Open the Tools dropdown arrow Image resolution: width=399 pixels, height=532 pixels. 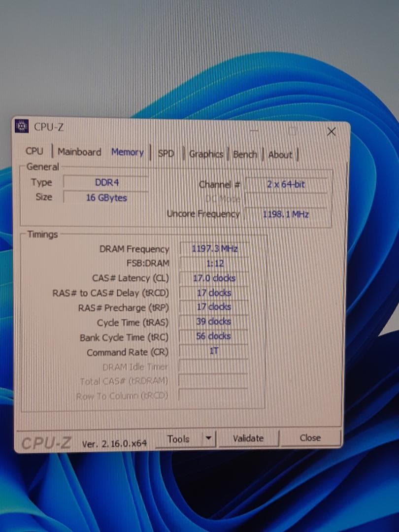209,438
